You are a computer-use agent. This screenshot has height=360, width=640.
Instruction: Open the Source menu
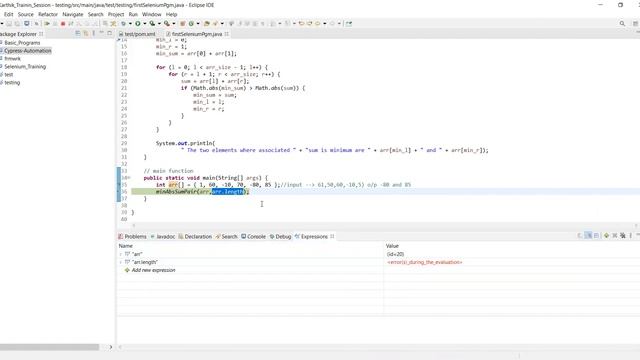(26, 14)
